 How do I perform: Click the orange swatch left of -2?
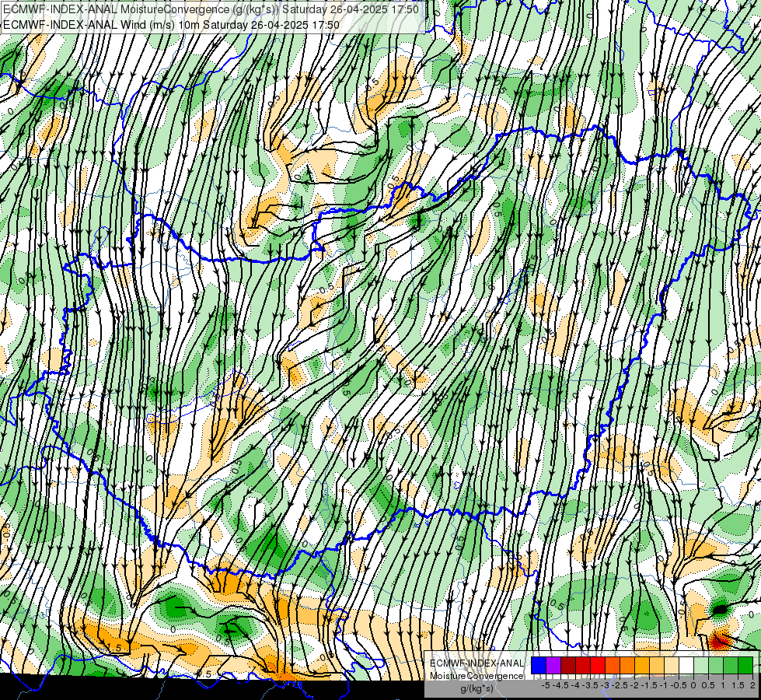[627, 666]
